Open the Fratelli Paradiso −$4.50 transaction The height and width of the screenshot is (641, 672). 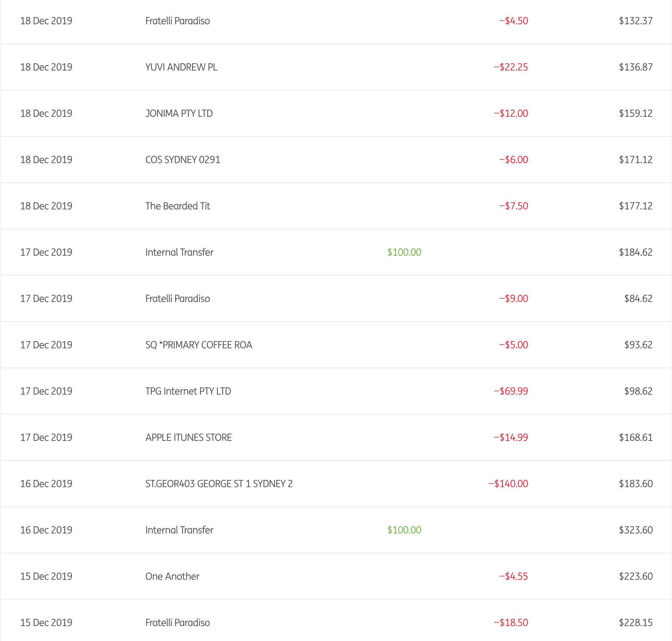point(177,21)
